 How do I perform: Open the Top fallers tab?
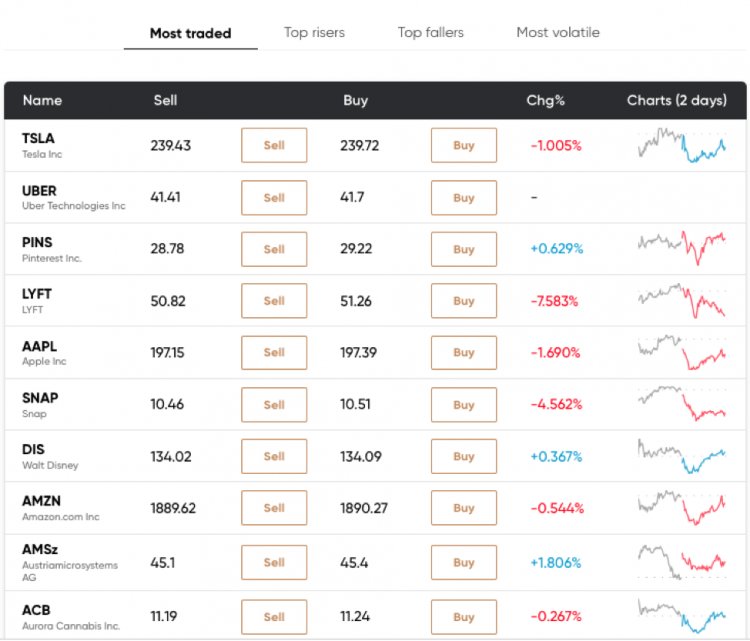[430, 33]
